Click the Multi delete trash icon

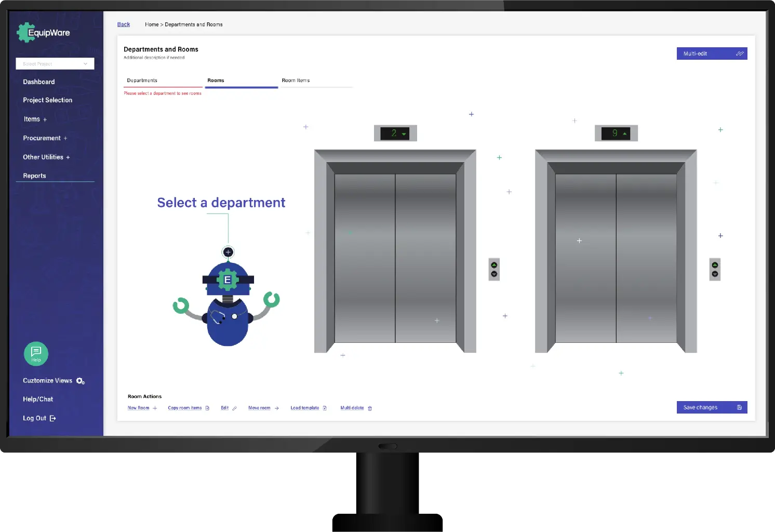pyautogui.click(x=370, y=408)
